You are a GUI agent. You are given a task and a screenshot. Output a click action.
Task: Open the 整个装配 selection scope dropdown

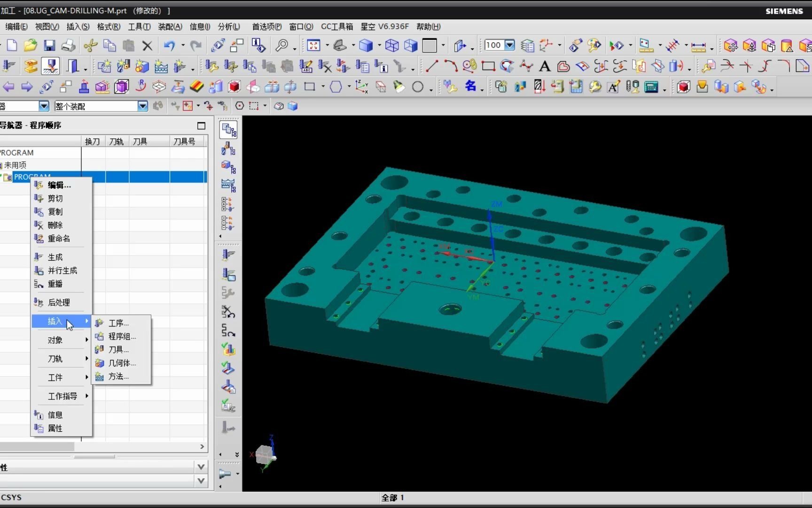(143, 106)
